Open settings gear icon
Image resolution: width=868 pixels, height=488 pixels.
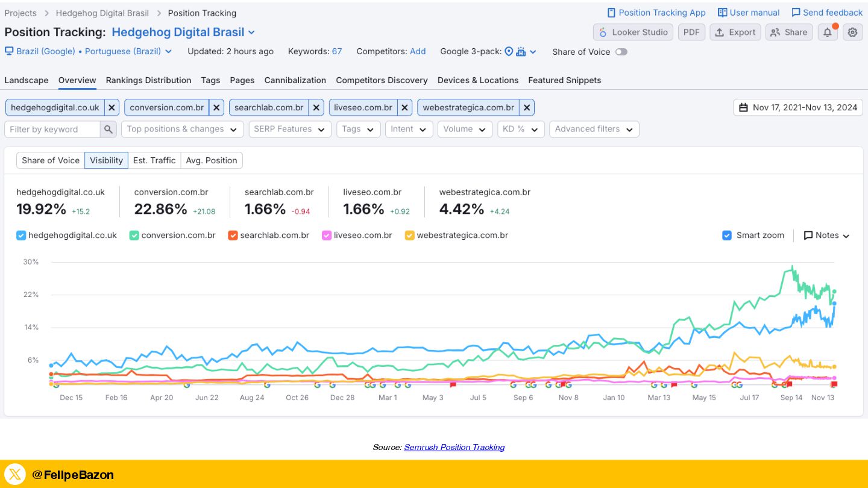pos(852,33)
